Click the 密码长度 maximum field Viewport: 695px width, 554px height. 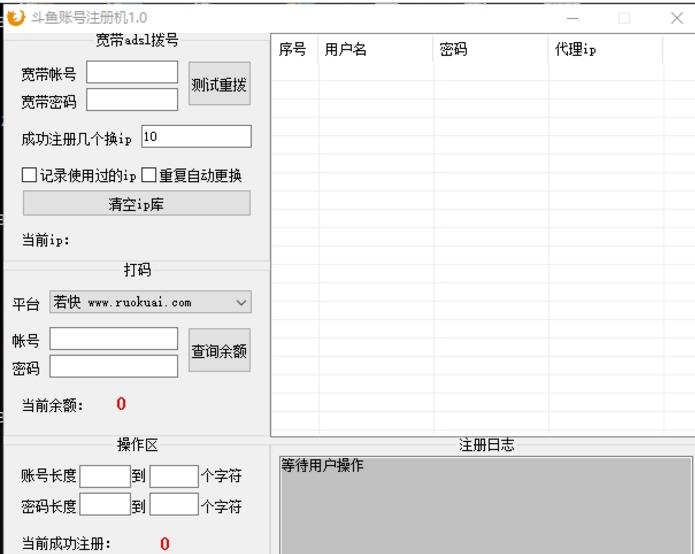(x=174, y=504)
